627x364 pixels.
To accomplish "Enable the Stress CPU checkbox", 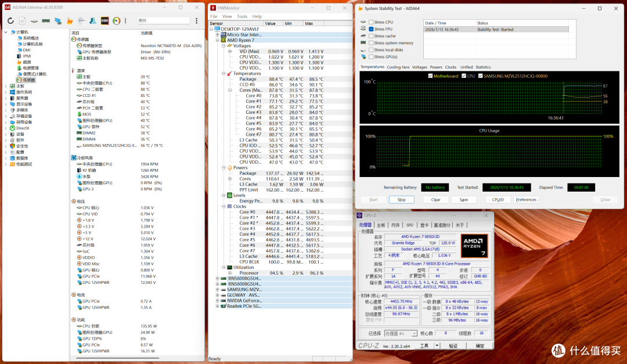I will tap(371, 22).
